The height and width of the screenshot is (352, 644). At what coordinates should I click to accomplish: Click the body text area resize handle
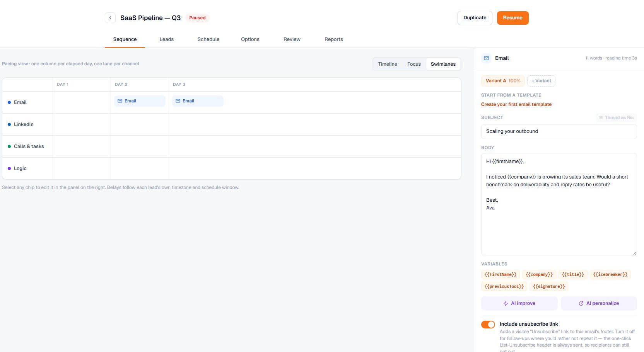[634, 253]
